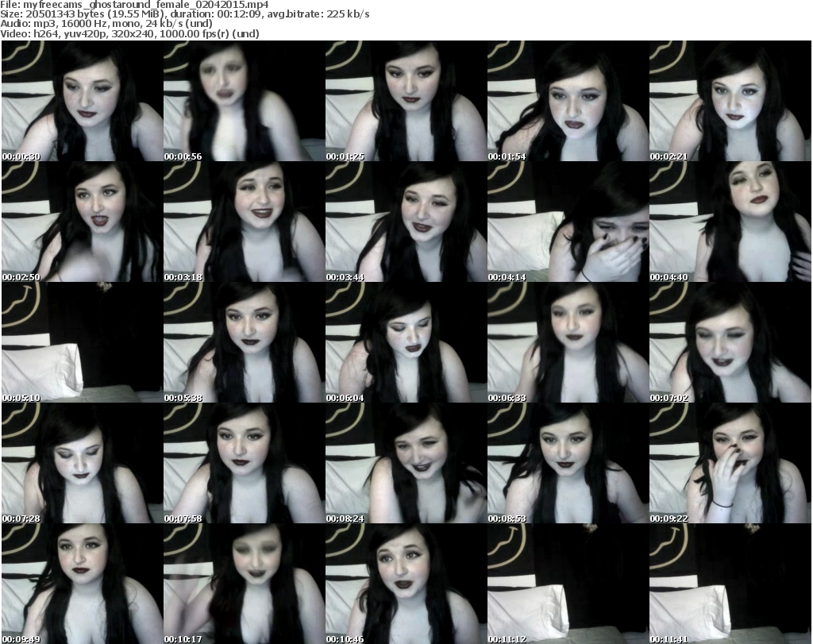Open the frame at 00:04:14
Viewport: 813px width, 644px height.
tap(568, 222)
